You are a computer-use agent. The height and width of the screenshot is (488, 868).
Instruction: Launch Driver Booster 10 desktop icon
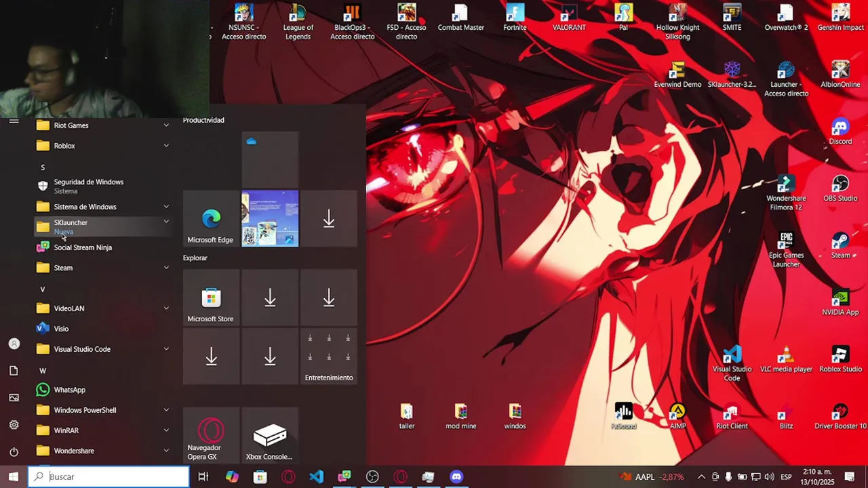(840, 416)
